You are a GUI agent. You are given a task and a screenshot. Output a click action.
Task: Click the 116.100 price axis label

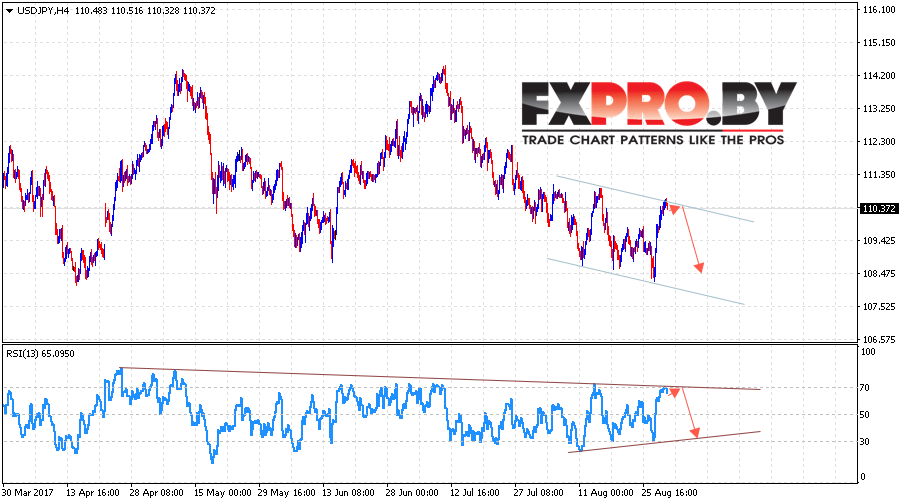pos(879,10)
